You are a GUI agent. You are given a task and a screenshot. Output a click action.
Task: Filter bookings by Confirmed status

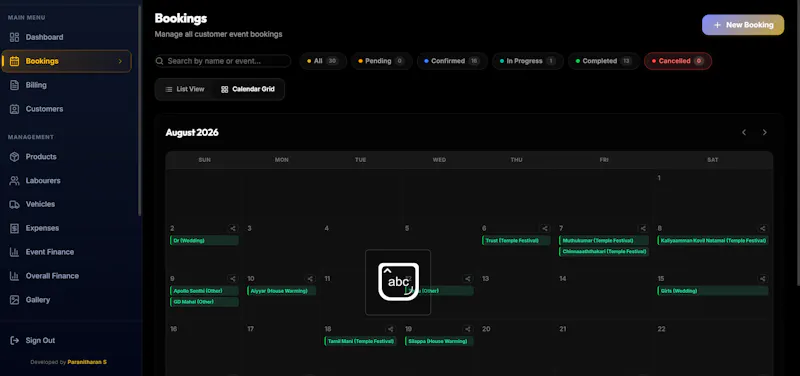point(452,61)
